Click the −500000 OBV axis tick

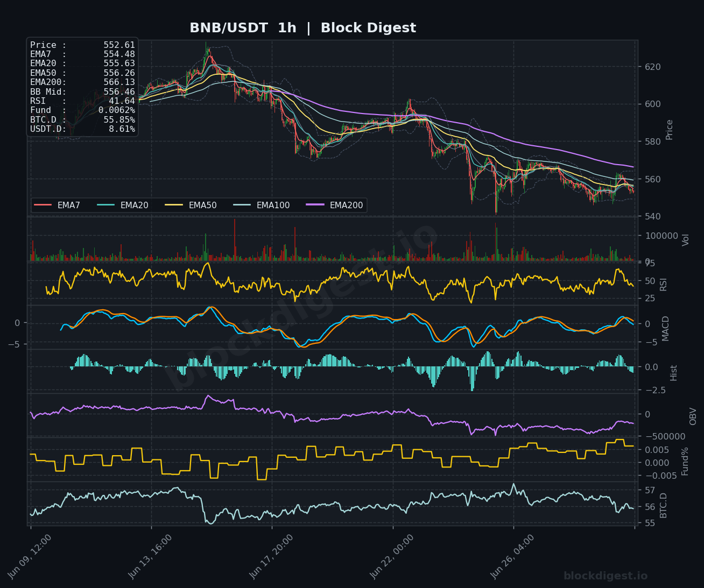coord(665,436)
